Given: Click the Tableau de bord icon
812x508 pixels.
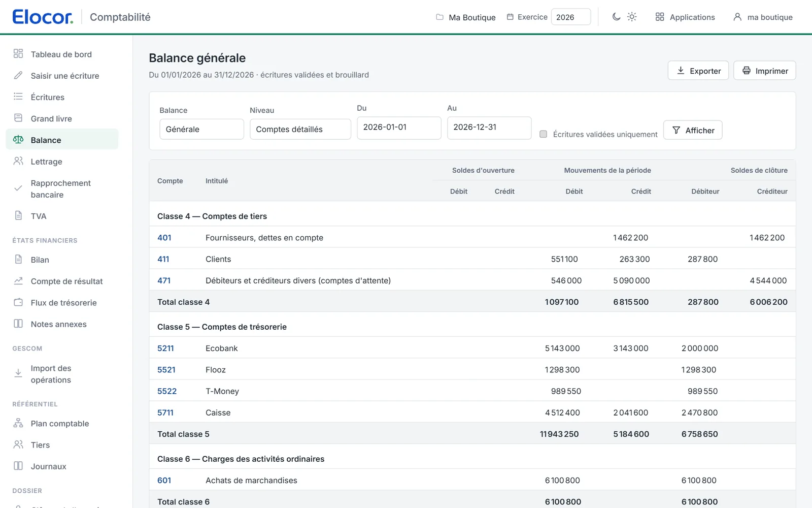Looking at the screenshot, I should (x=18, y=54).
